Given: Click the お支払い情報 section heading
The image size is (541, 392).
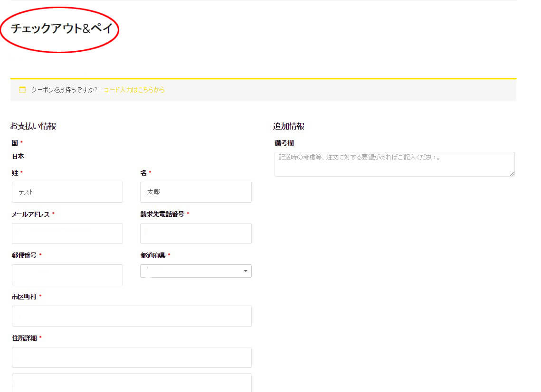Looking at the screenshot, I should (x=33, y=126).
